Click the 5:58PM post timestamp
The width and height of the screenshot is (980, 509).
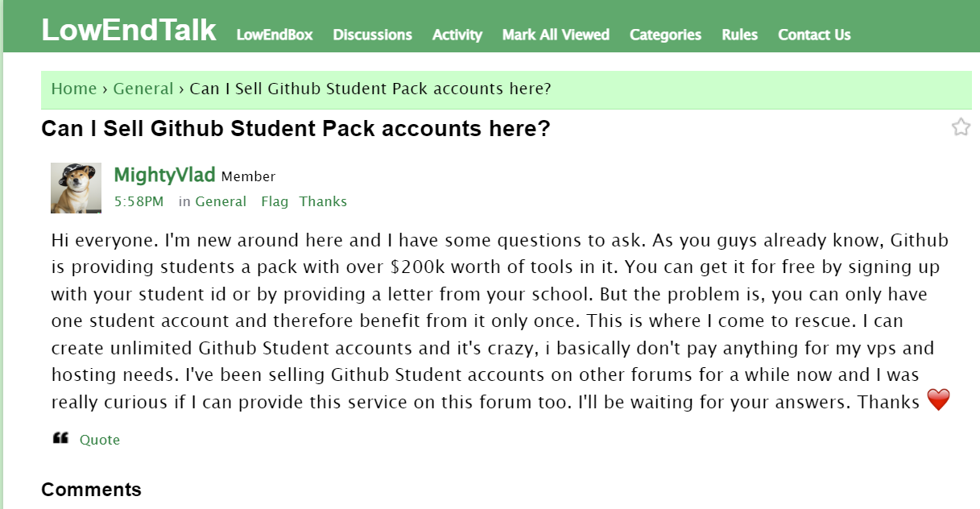point(139,201)
